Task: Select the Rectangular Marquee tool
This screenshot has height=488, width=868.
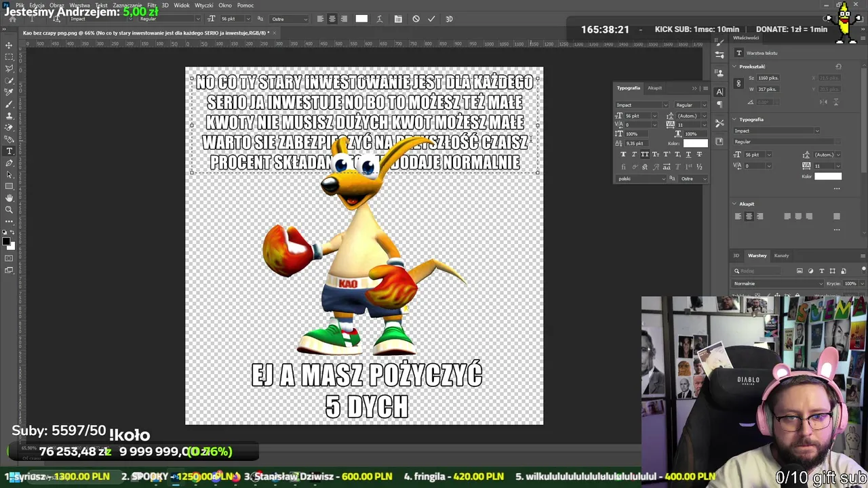Action: click(x=9, y=57)
